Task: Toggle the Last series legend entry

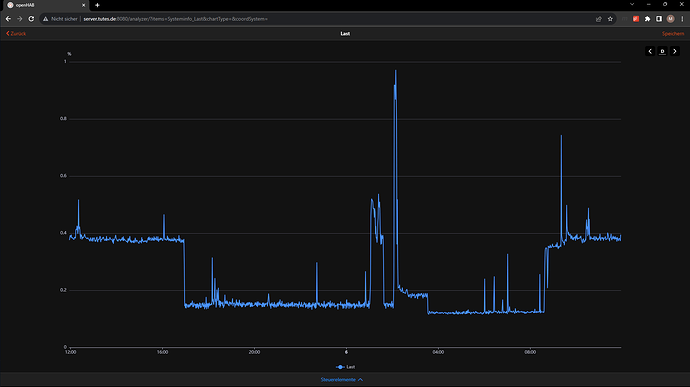Action: point(345,367)
